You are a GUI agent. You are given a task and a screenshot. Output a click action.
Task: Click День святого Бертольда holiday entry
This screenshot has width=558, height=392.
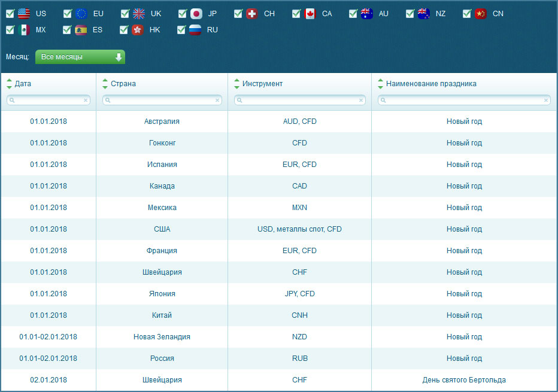click(x=464, y=380)
